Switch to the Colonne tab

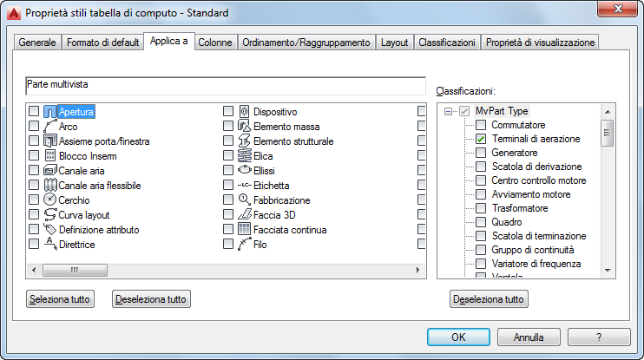[214, 42]
